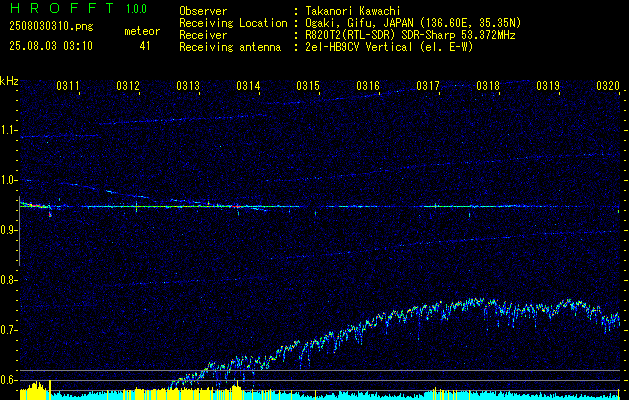The width and height of the screenshot is (629, 400).
Task: Click 2el-HB9CV Vertical antenna text
Action: 389,47
